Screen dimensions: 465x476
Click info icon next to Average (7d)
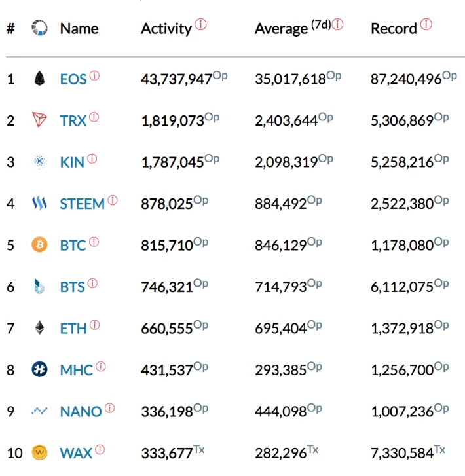tap(337, 24)
